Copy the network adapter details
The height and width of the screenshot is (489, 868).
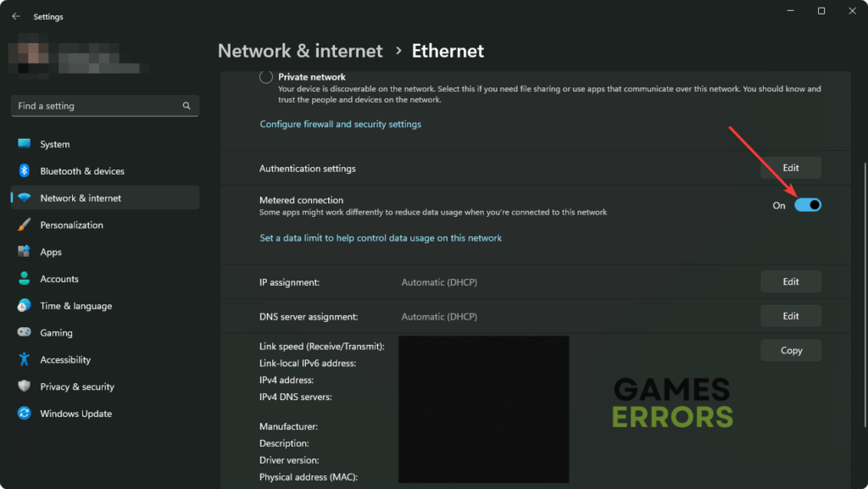tap(790, 350)
